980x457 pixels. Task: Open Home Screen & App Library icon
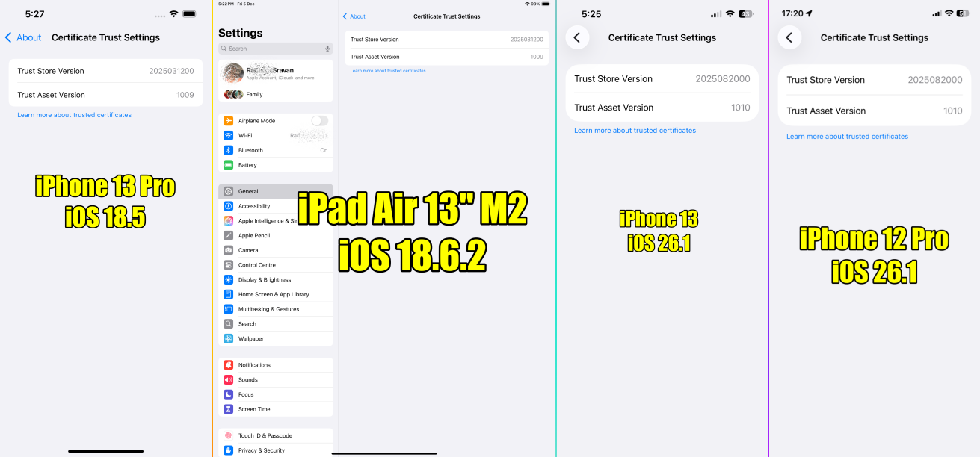228,294
